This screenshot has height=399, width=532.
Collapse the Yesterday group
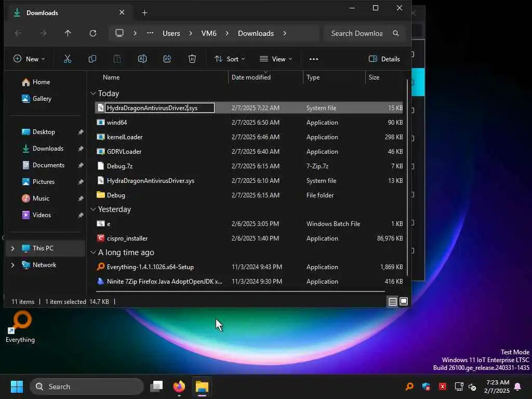(x=93, y=209)
